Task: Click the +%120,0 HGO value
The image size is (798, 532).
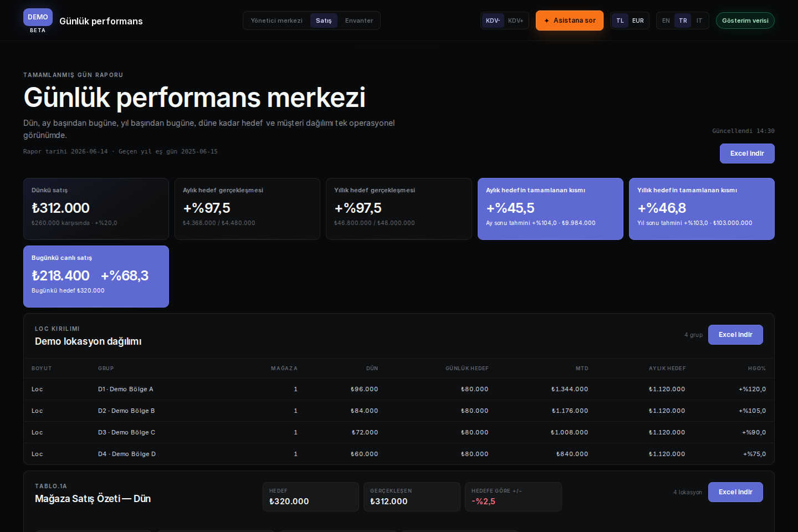Action: point(753,389)
